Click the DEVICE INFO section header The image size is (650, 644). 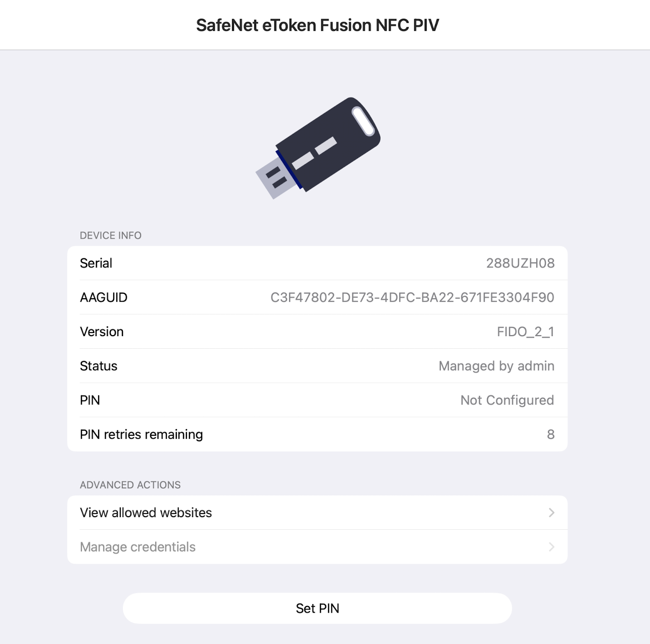111,236
